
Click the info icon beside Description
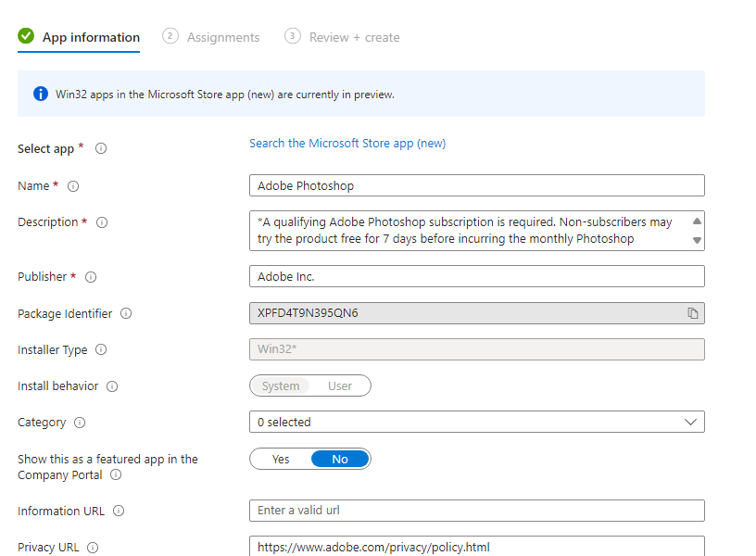(x=102, y=222)
